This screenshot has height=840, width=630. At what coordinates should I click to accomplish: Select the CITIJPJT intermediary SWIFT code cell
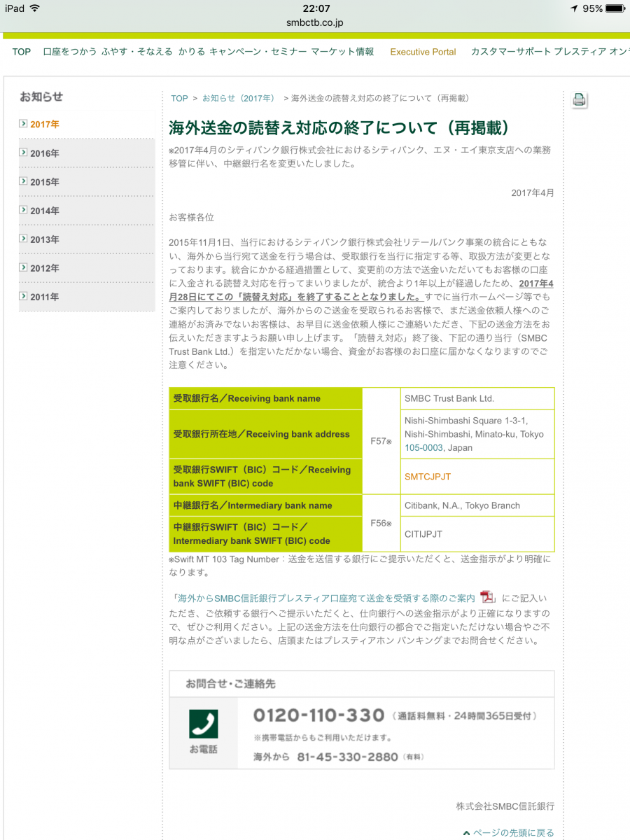(477, 534)
